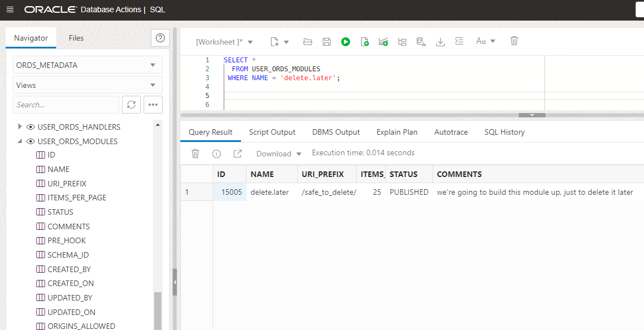Click the Navigator search input field
644x330 pixels.
(66, 105)
